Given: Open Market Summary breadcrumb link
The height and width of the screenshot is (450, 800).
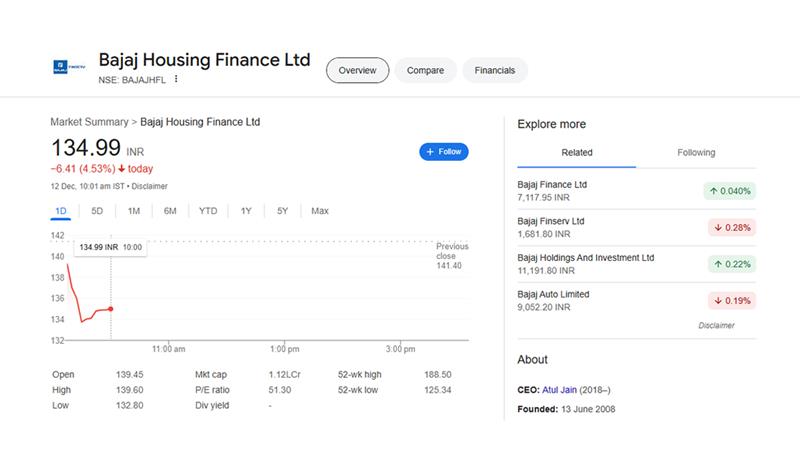Looking at the screenshot, I should coord(89,122).
